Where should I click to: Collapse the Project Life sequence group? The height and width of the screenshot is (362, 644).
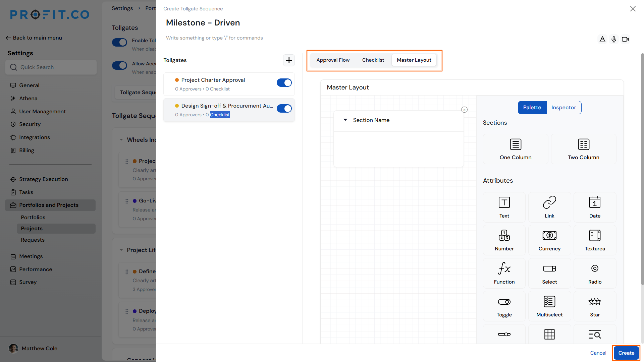121,250
